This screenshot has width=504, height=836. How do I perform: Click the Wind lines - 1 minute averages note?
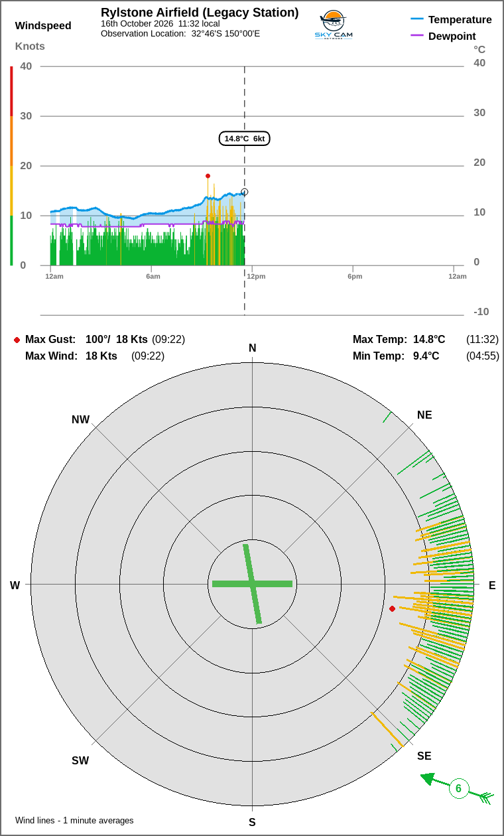click(74, 821)
